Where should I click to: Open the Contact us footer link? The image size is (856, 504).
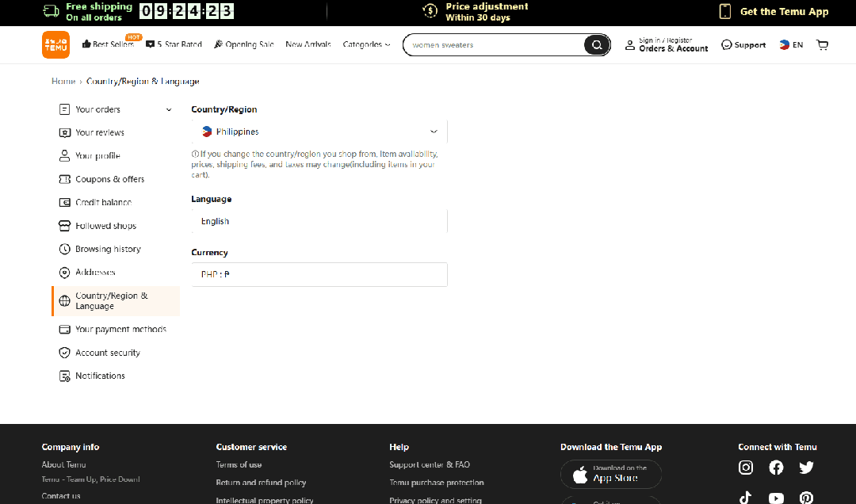pos(61,496)
